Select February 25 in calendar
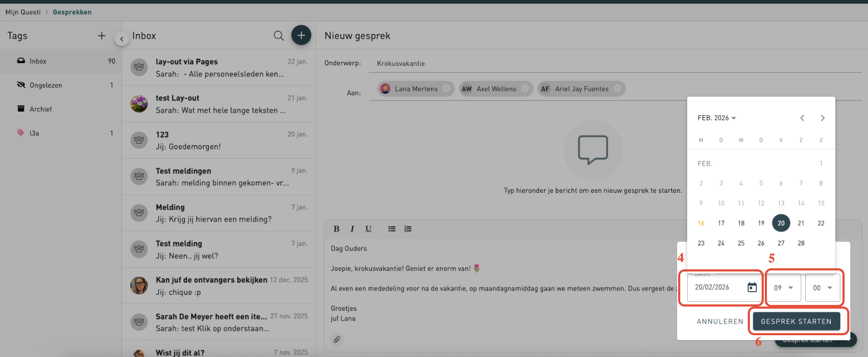This screenshot has height=357, width=868. pyautogui.click(x=741, y=243)
